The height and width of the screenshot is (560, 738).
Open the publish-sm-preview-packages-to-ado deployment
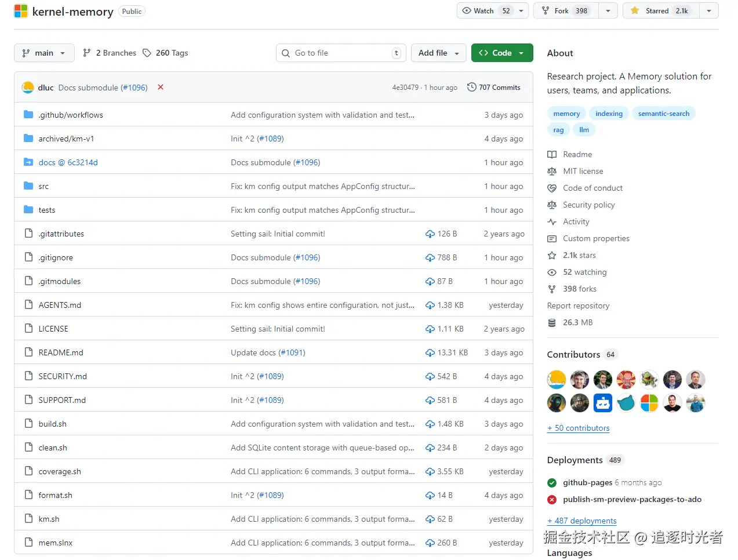(632, 499)
